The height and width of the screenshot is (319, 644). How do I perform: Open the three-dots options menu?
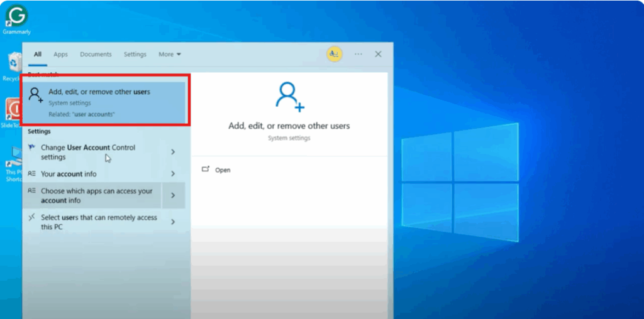tap(358, 54)
